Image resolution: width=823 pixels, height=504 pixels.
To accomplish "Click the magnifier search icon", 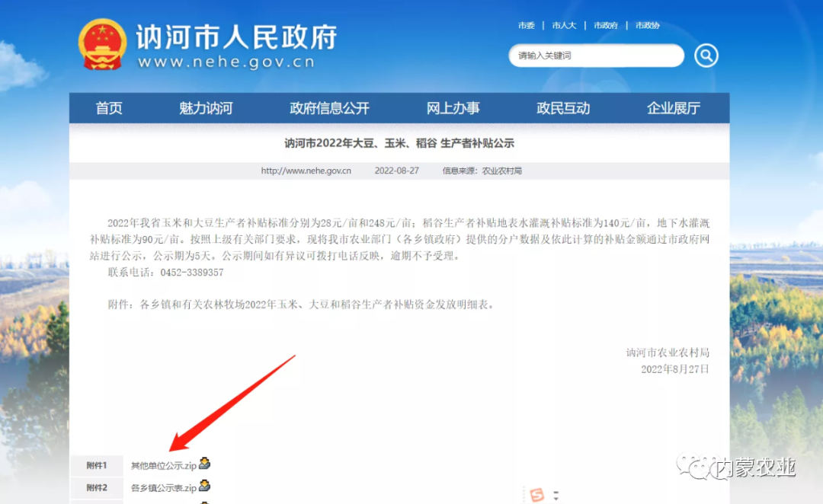I will pos(706,56).
